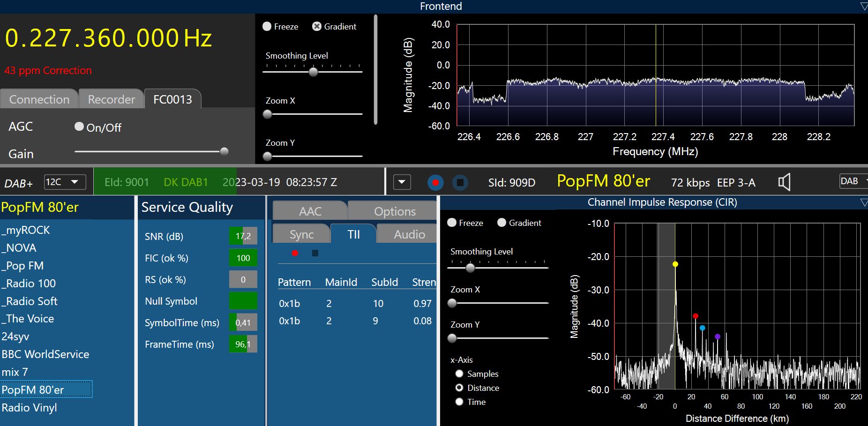This screenshot has height=426, width=868.
Task: Select the yellow peak marker in CIR plot
Action: point(675,264)
